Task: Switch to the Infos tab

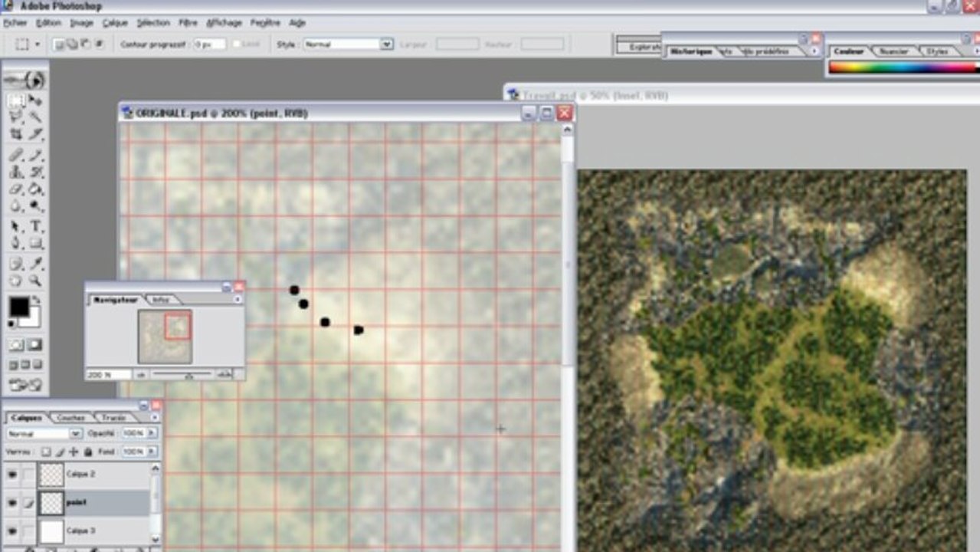Action: (160, 300)
